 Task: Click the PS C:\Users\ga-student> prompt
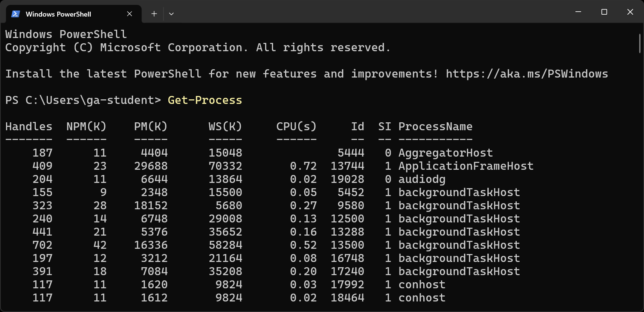(x=83, y=100)
